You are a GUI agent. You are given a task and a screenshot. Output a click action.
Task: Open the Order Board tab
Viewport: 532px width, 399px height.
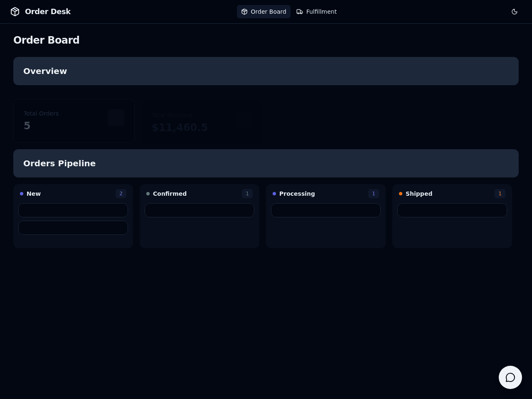tap(264, 12)
